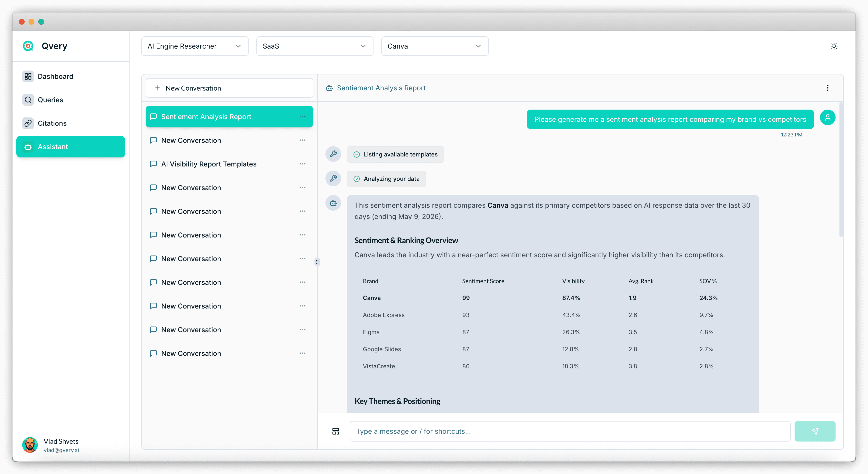Click the sent user message bubble

670,119
